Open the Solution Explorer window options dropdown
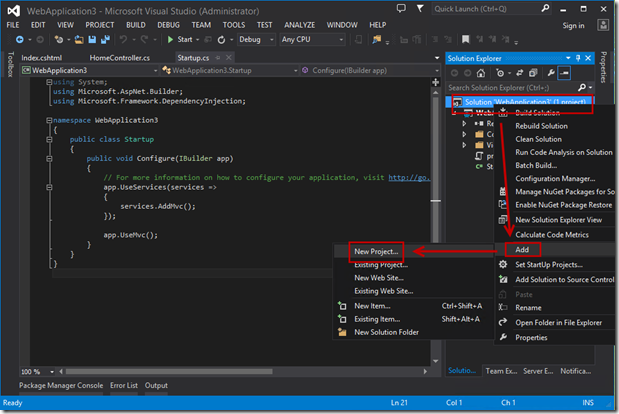Image resolution: width=619 pixels, height=414 pixels. pos(568,58)
